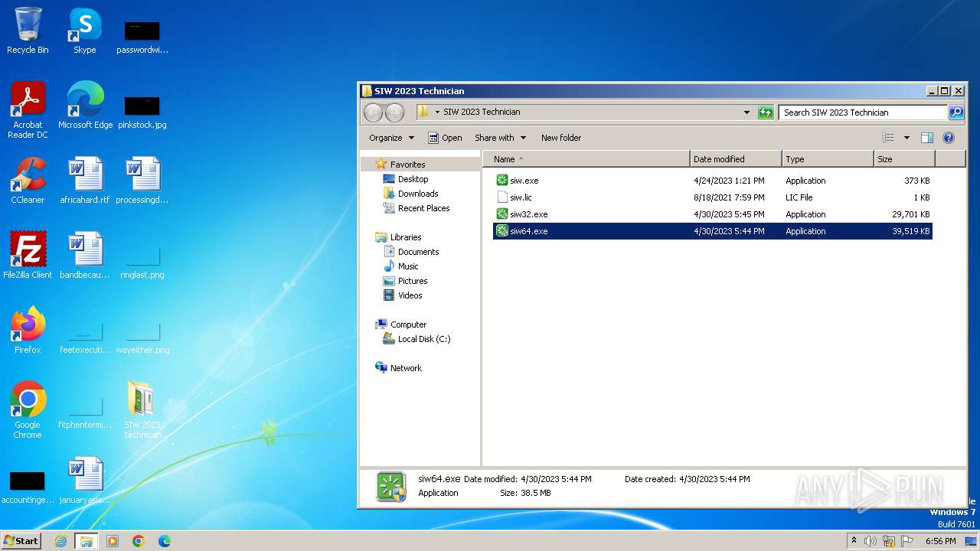This screenshot has width=980, height=551.
Task: Click the green Refresh button beside address bar
Action: [766, 112]
